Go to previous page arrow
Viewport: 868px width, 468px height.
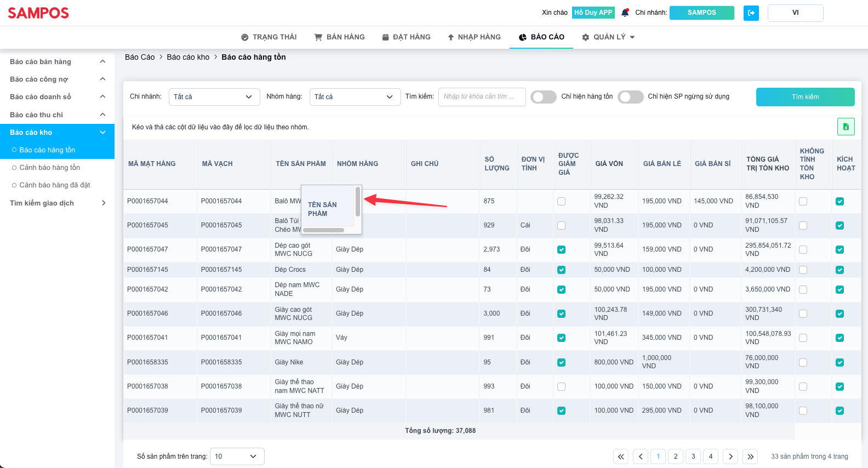[x=641, y=456]
